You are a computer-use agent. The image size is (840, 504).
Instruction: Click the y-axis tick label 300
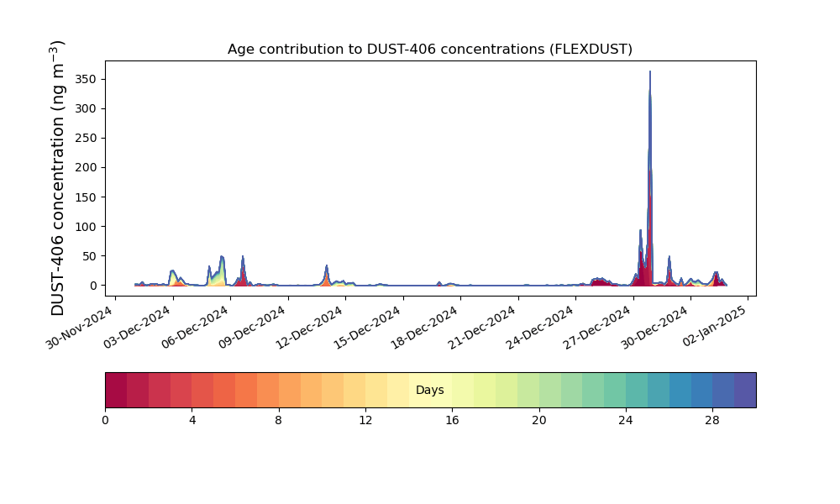pyautogui.click(x=87, y=108)
